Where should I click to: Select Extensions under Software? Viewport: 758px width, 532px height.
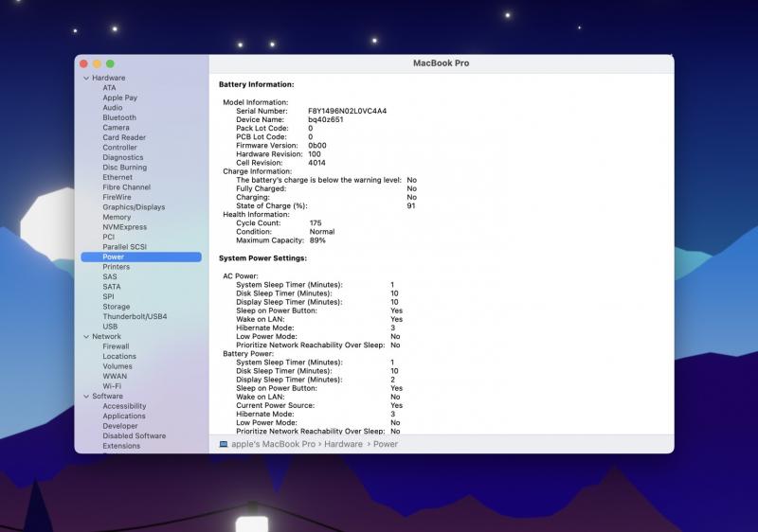point(121,446)
